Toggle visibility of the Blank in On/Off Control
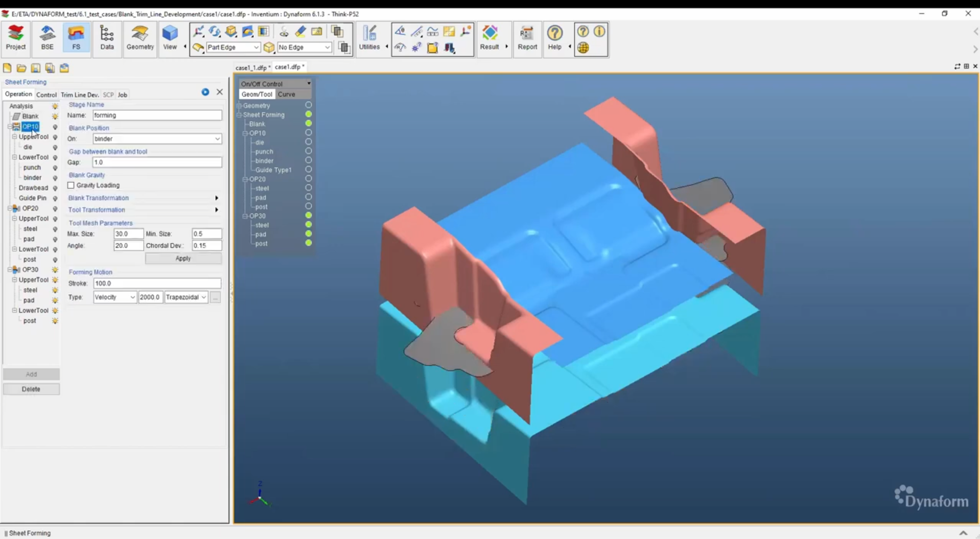 pos(308,123)
